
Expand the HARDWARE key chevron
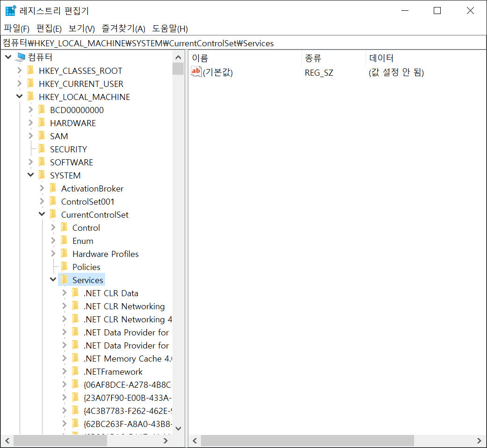31,123
